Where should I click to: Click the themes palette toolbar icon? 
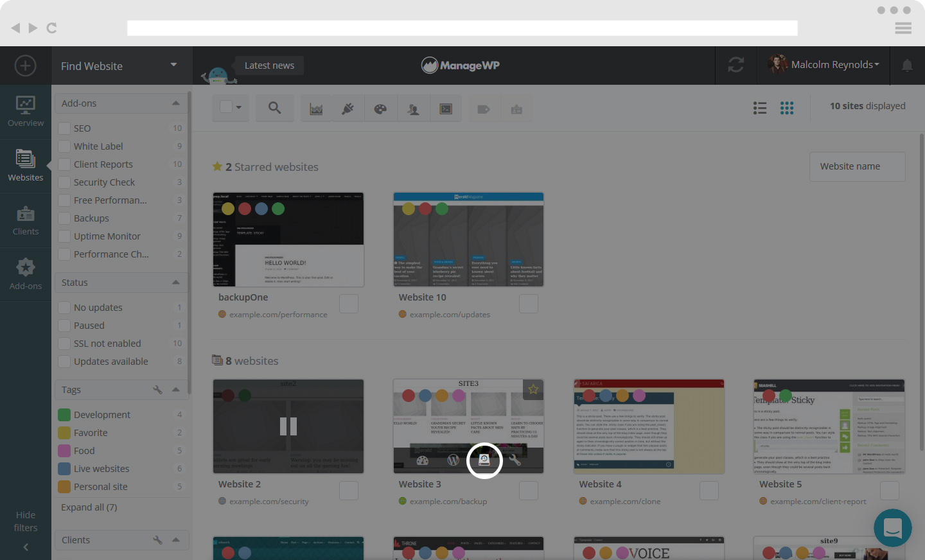[380, 109]
